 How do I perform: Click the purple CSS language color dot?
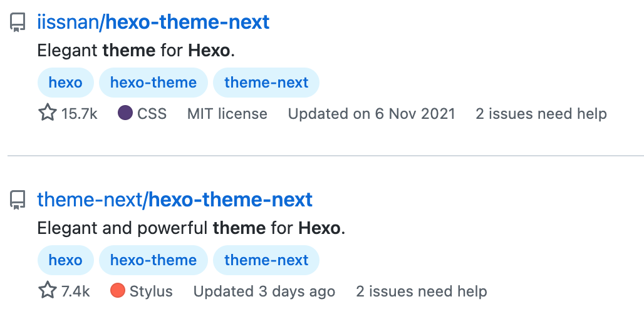coord(125,113)
